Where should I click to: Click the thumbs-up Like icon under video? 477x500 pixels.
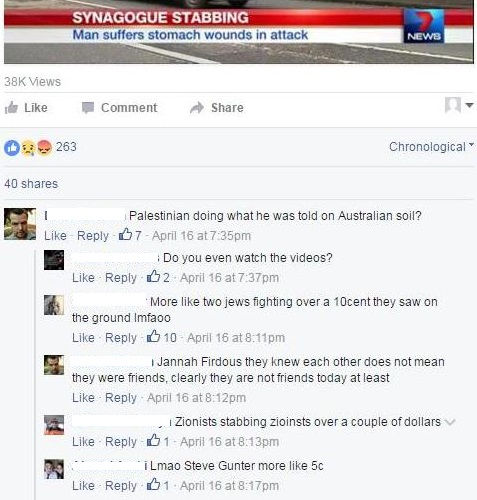click(x=11, y=107)
